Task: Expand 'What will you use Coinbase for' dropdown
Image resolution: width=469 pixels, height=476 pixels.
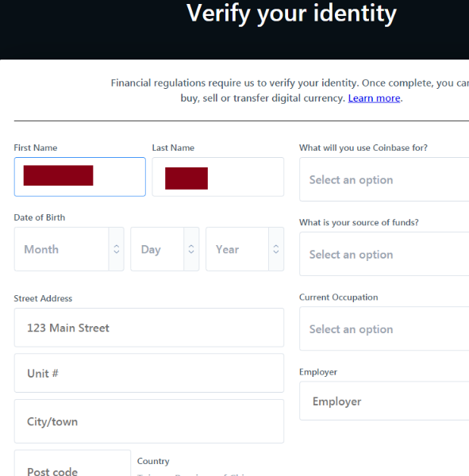Action: point(384,179)
